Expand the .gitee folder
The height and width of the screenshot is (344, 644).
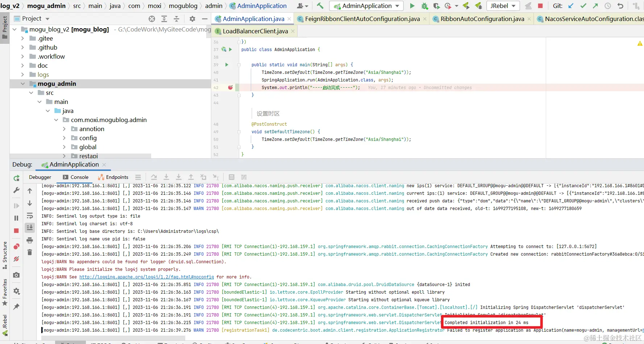(22, 38)
